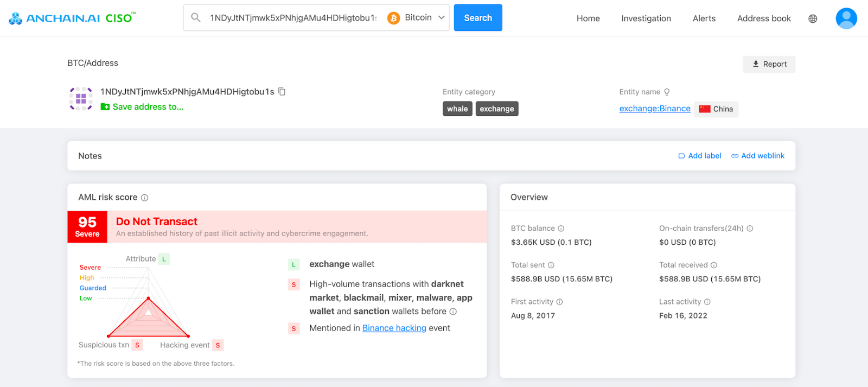Click the blue Search button

pyautogui.click(x=478, y=18)
